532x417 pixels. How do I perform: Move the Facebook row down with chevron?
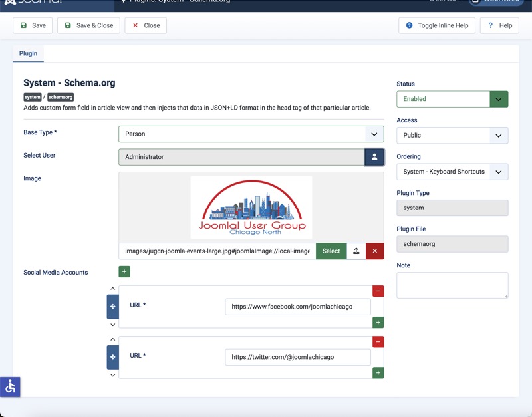112,325
